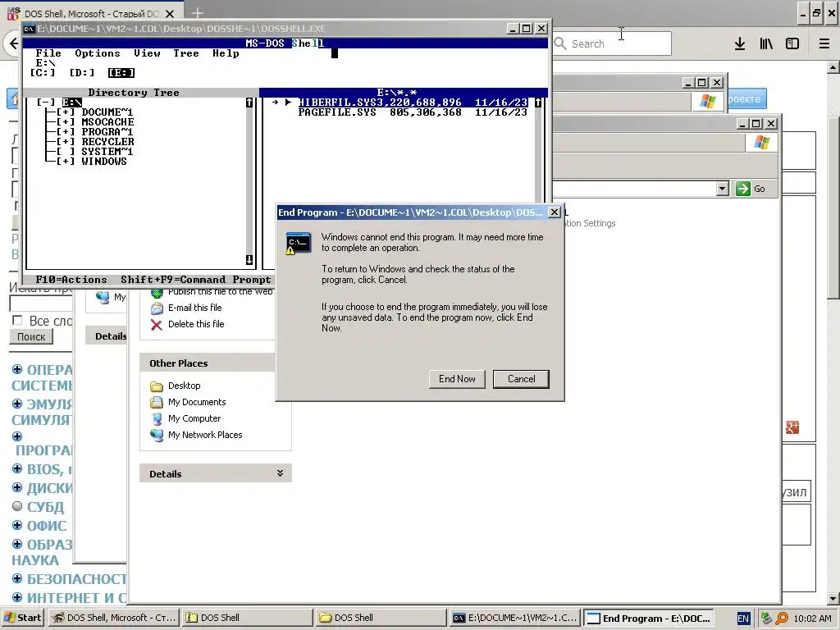The width and height of the screenshot is (840, 630).
Task: Close the End Program dialog
Action: pyautogui.click(x=555, y=212)
